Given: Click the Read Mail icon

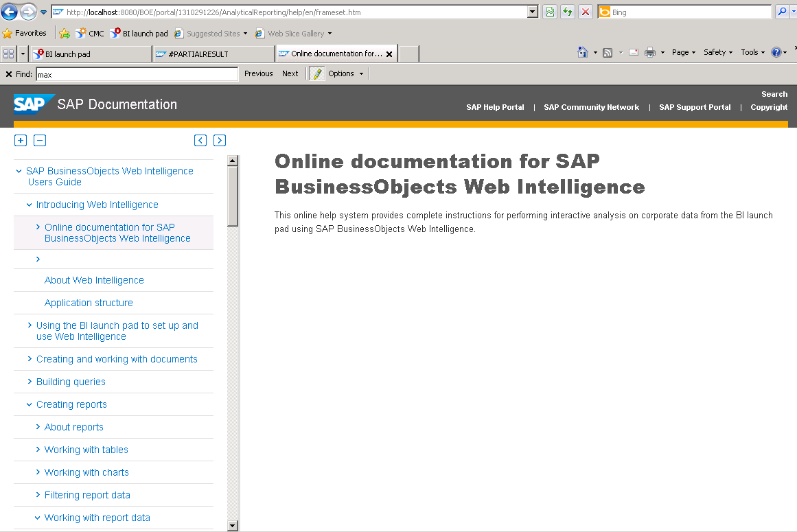Looking at the screenshot, I should click(x=634, y=52).
